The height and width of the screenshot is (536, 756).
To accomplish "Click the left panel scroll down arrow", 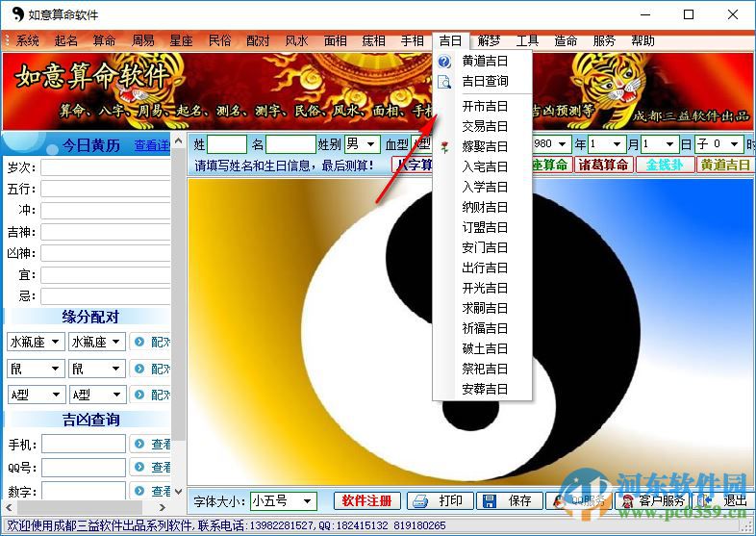I will (x=178, y=492).
